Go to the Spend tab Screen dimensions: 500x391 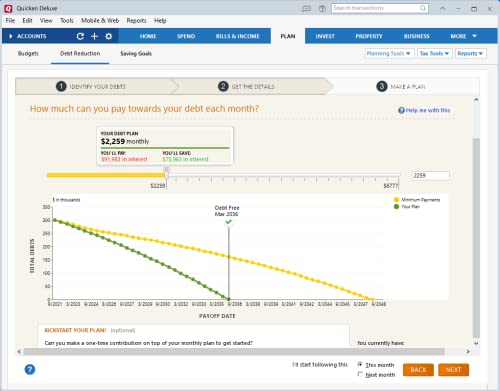[x=186, y=36]
